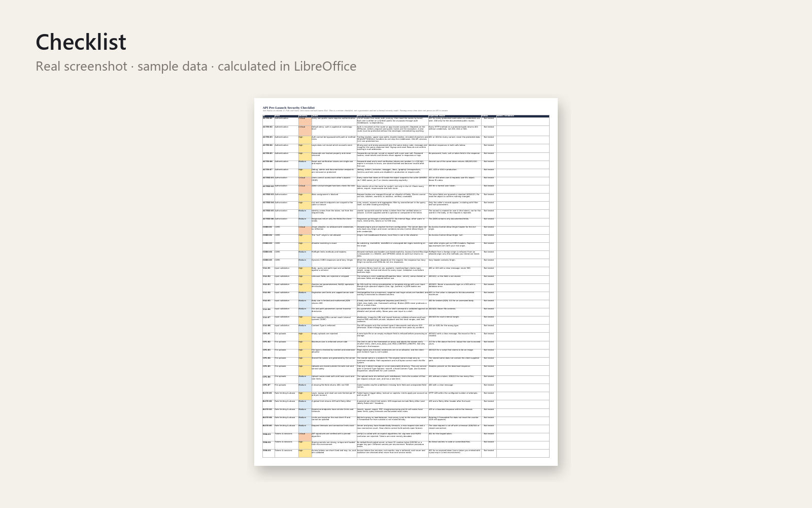Select the 'Content-Type is enforced' check cell
812x508 pixels.
334,328
